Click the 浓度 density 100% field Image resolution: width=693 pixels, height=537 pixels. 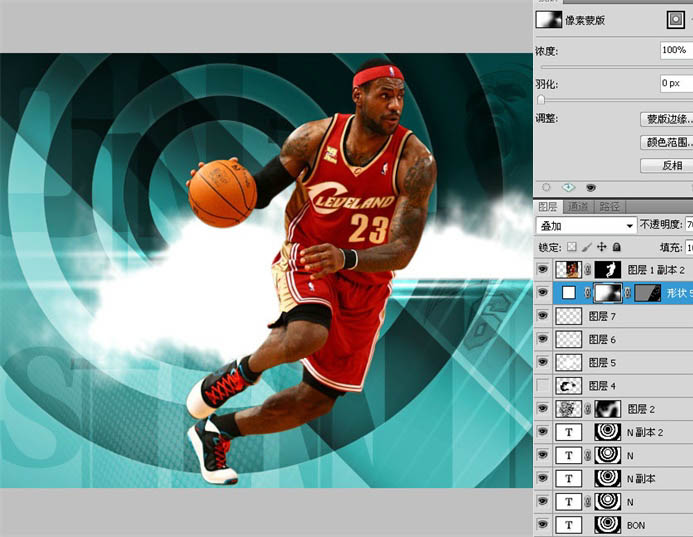[677, 50]
